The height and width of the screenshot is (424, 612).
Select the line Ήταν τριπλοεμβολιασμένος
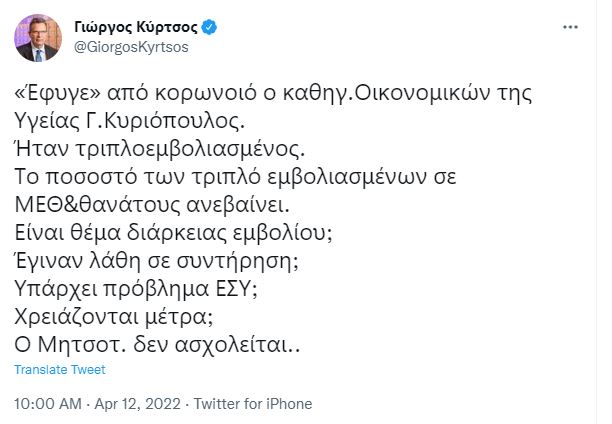coord(145,157)
